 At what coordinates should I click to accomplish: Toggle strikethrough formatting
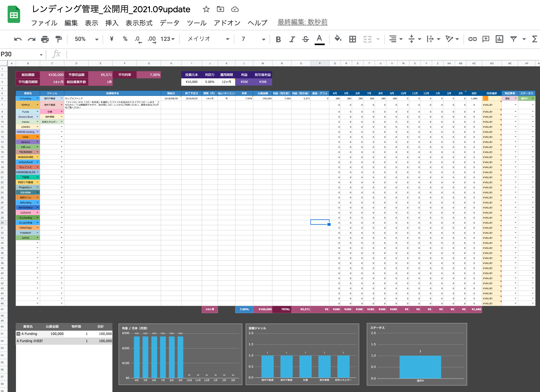pyautogui.click(x=306, y=39)
